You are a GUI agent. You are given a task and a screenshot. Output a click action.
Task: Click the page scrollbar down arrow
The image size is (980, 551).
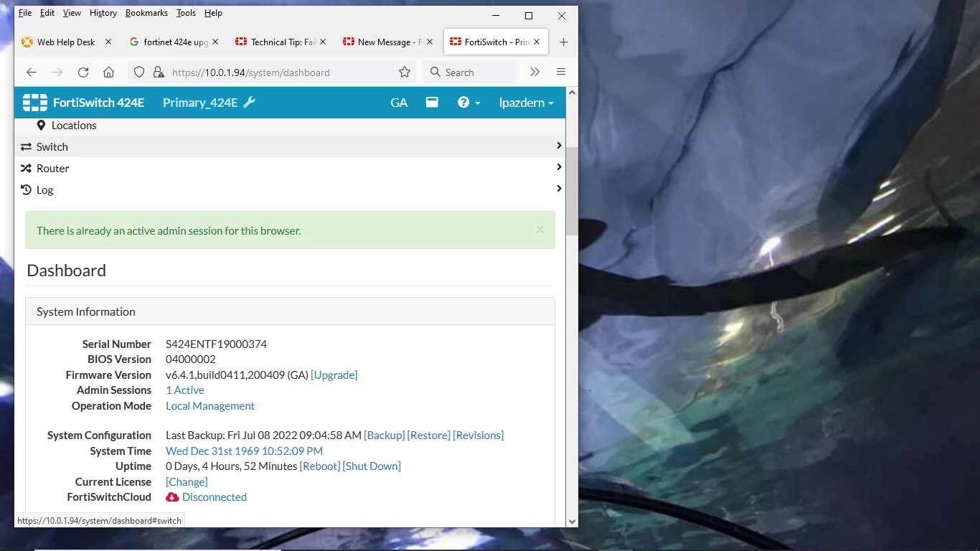tap(572, 522)
